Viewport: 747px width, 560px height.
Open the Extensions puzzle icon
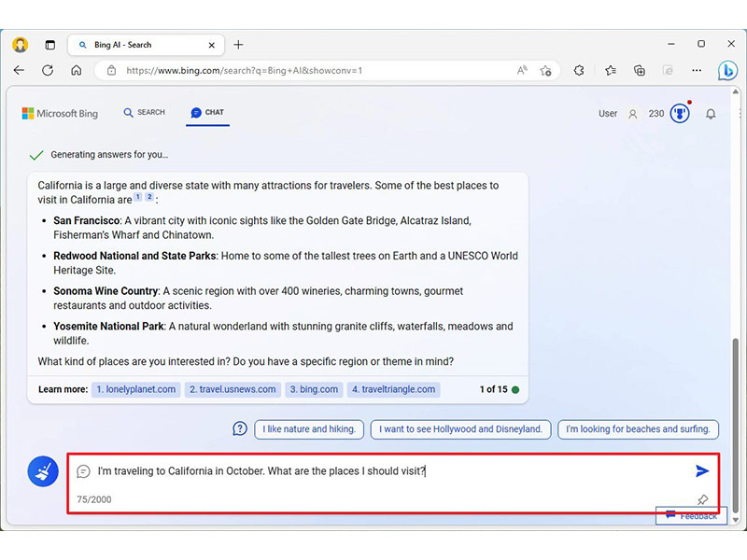coord(579,71)
